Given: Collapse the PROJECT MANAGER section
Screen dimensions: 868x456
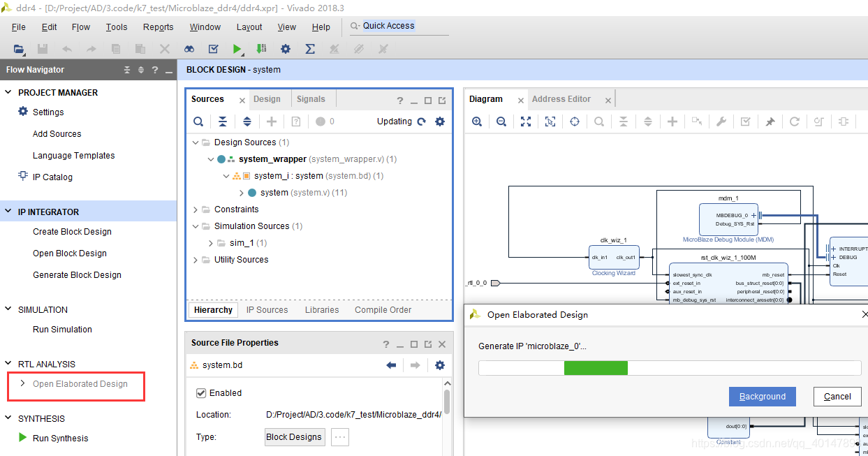Looking at the screenshot, I should click(x=8, y=92).
